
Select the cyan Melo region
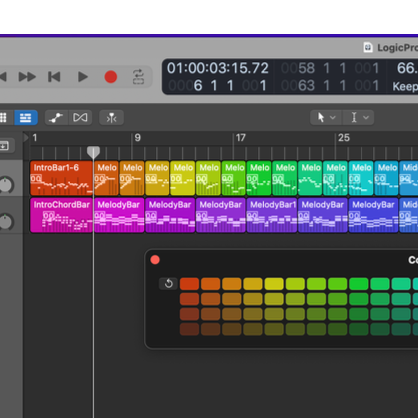(x=361, y=178)
